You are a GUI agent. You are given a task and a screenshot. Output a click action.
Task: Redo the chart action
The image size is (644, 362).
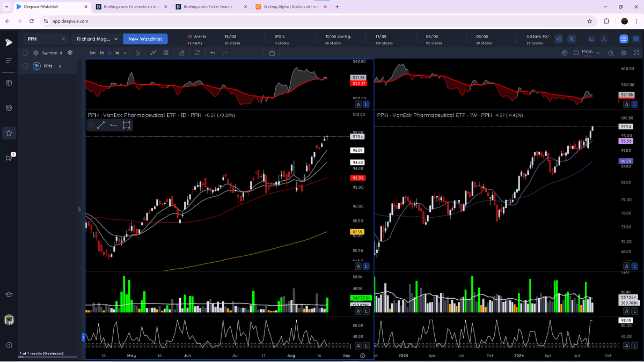[x=225, y=53]
